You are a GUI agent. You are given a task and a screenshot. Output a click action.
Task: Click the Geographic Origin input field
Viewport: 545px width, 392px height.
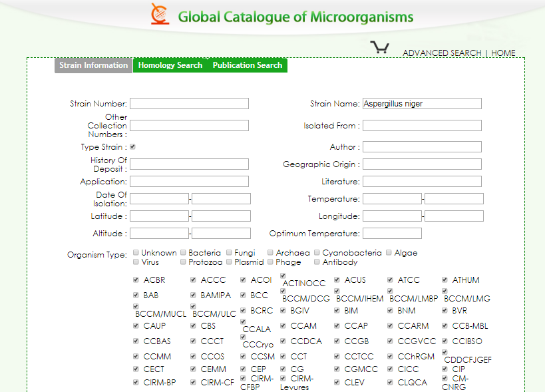(422, 164)
